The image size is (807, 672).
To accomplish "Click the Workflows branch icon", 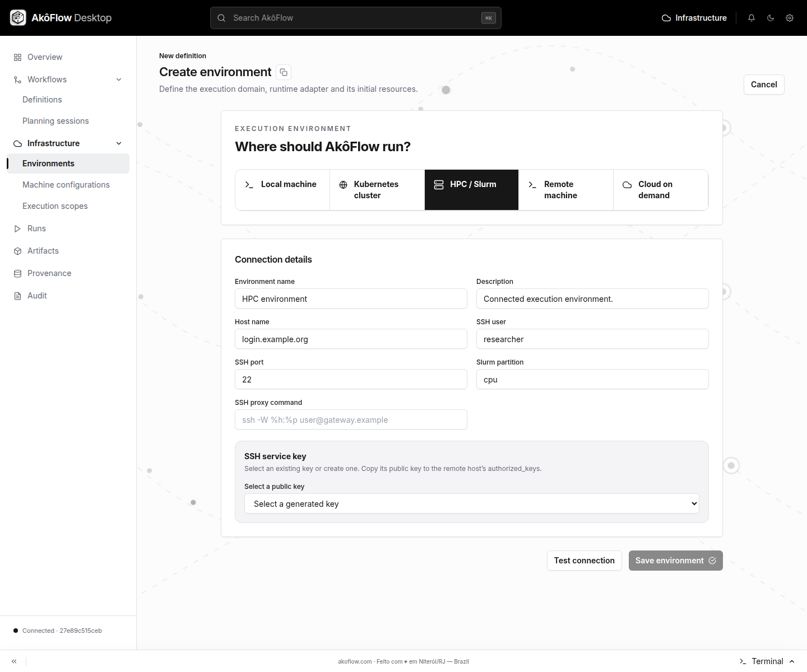I will (x=18, y=80).
